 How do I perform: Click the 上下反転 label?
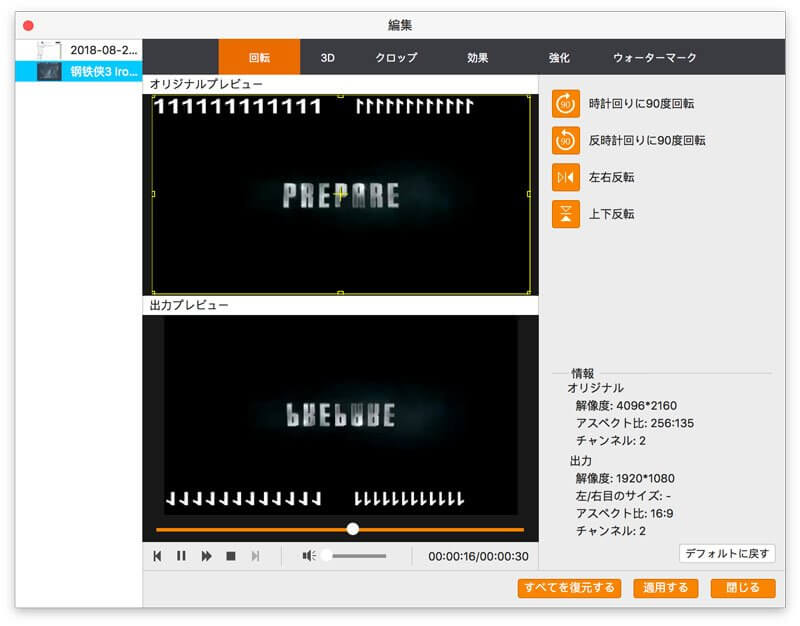tap(611, 214)
